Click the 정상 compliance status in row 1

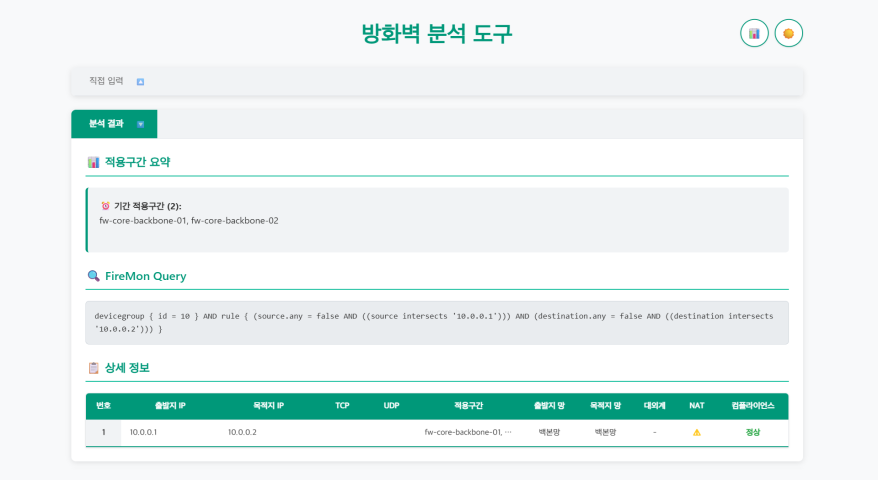click(753, 433)
